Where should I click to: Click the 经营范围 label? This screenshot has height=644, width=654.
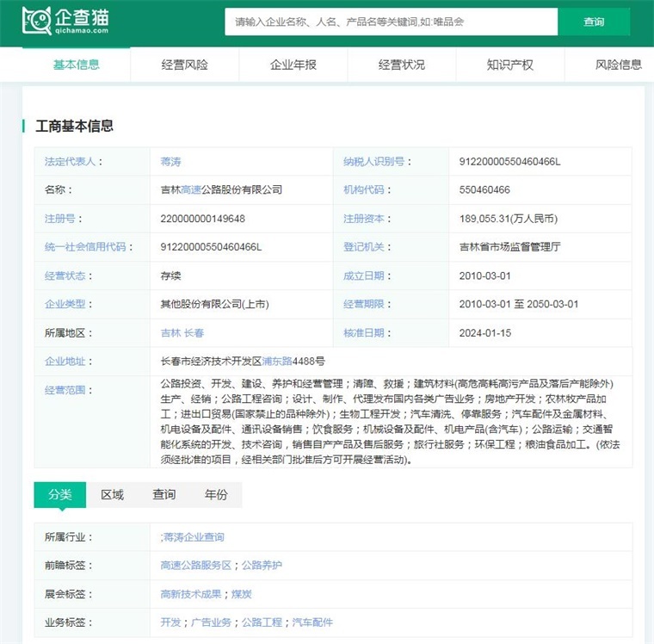[x=65, y=390]
